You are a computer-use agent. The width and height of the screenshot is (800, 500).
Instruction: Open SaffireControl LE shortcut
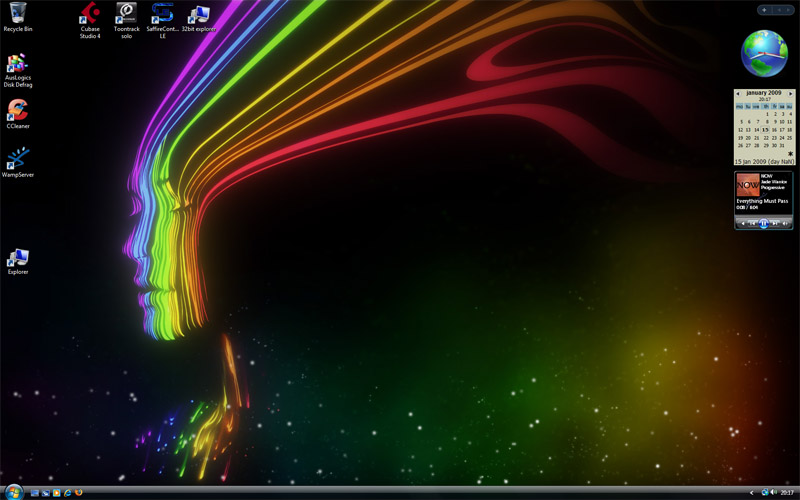tap(162, 14)
